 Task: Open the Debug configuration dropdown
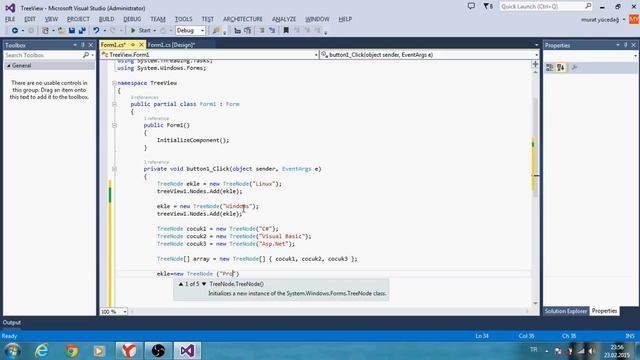190,31
